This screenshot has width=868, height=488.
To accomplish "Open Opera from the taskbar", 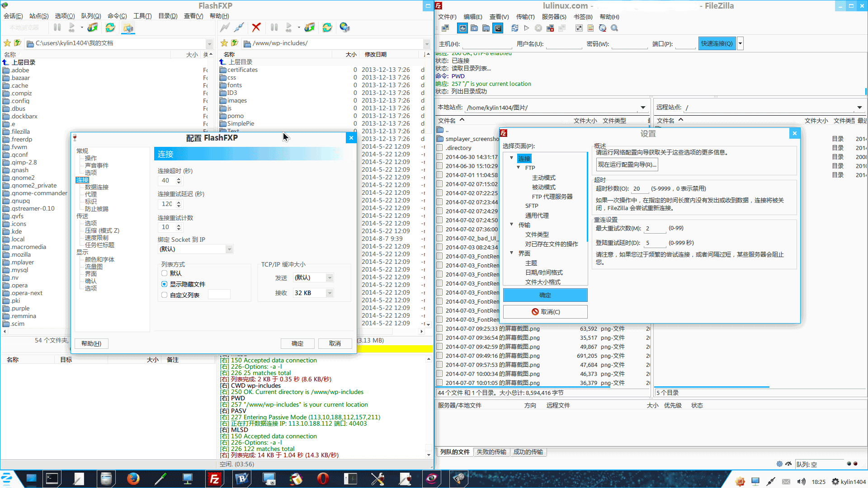I will click(x=323, y=479).
